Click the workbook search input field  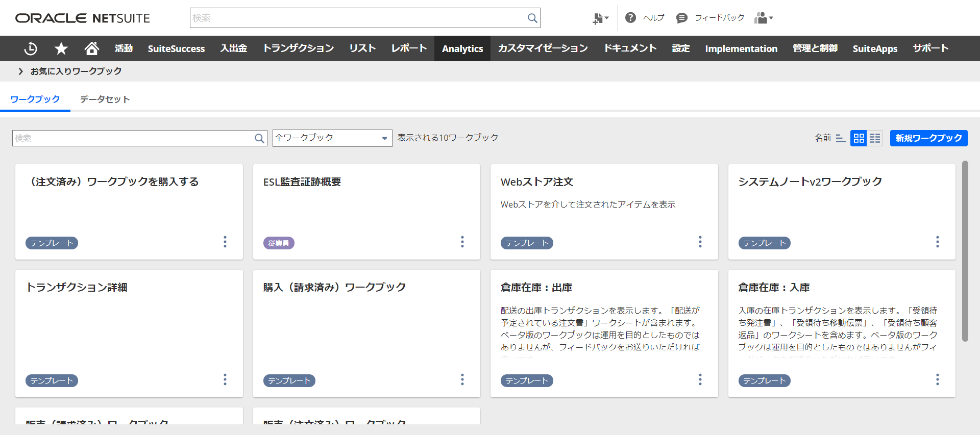click(x=133, y=138)
